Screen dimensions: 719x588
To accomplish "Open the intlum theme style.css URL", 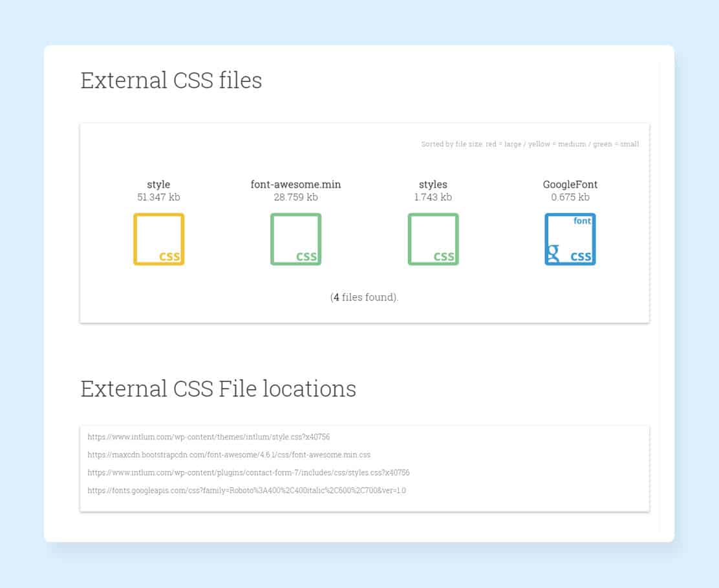I will [208, 437].
